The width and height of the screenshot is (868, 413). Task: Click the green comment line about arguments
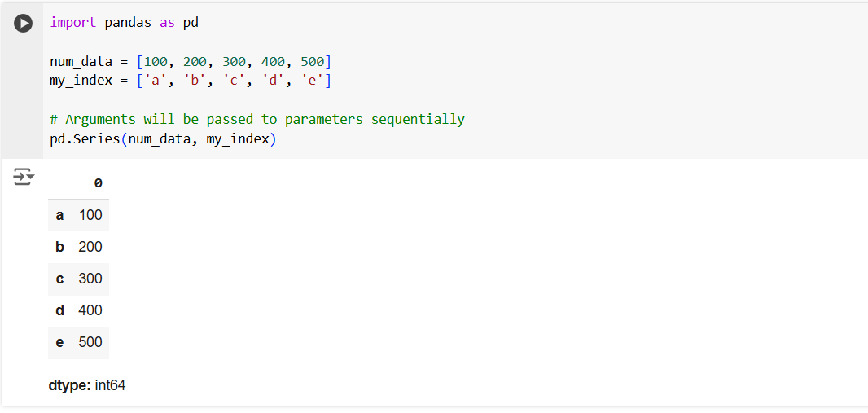(256, 119)
